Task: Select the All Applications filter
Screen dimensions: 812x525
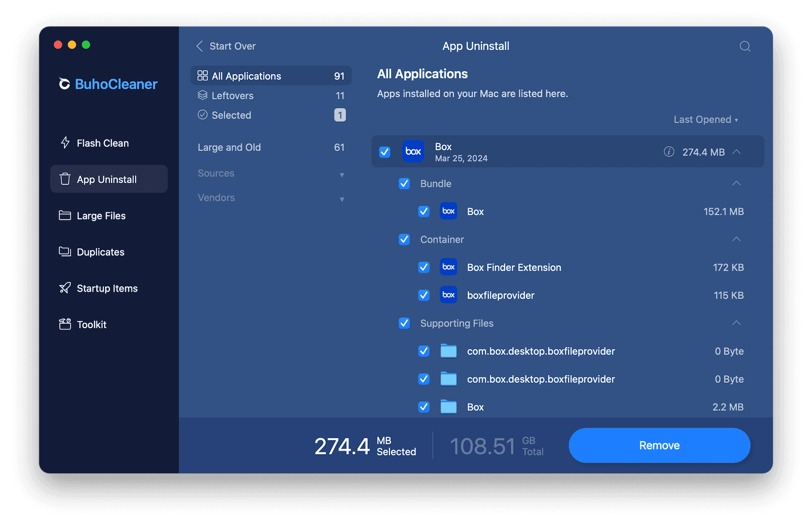Action: point(271,76)
